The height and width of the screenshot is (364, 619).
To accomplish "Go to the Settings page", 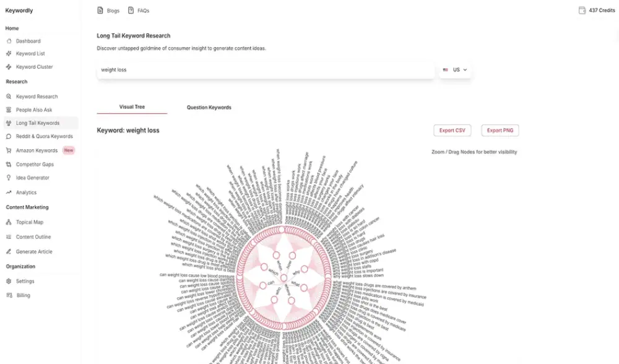I will (25, 281).
